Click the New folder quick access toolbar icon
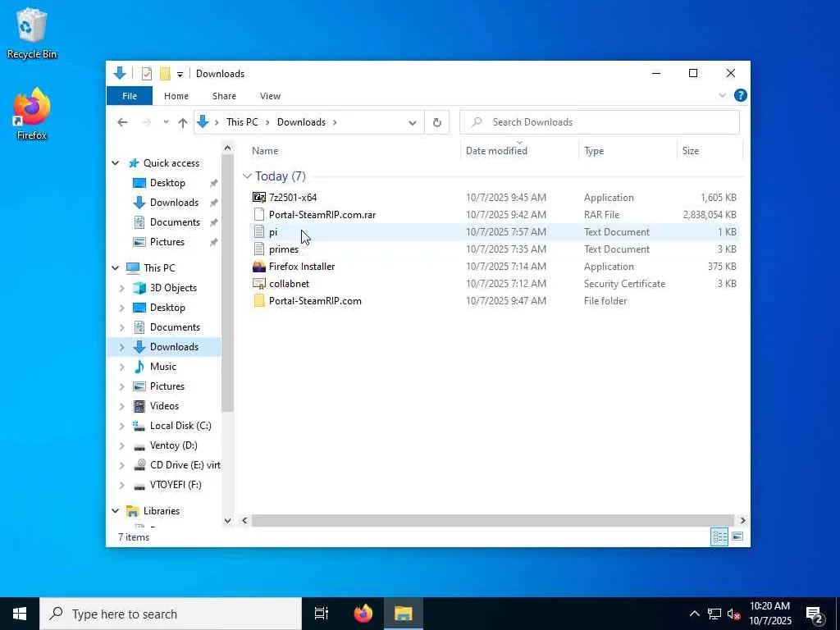The width and height of the screenshot is (840, 630). coord(165,74)
